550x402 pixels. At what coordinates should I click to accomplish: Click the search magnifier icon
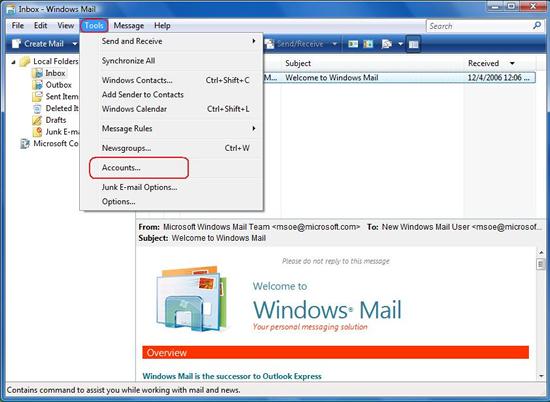537,26
